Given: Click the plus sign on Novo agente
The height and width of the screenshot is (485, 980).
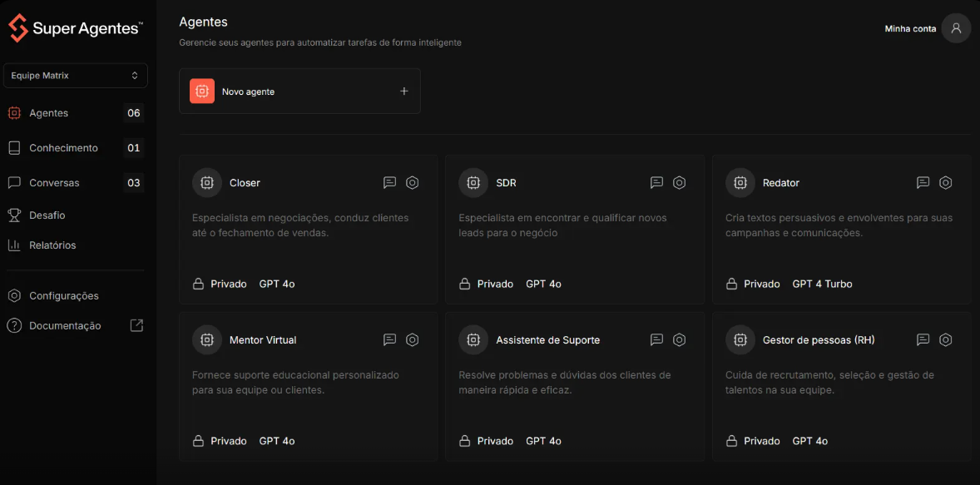Looking at the screenshot, I should 404,92.
